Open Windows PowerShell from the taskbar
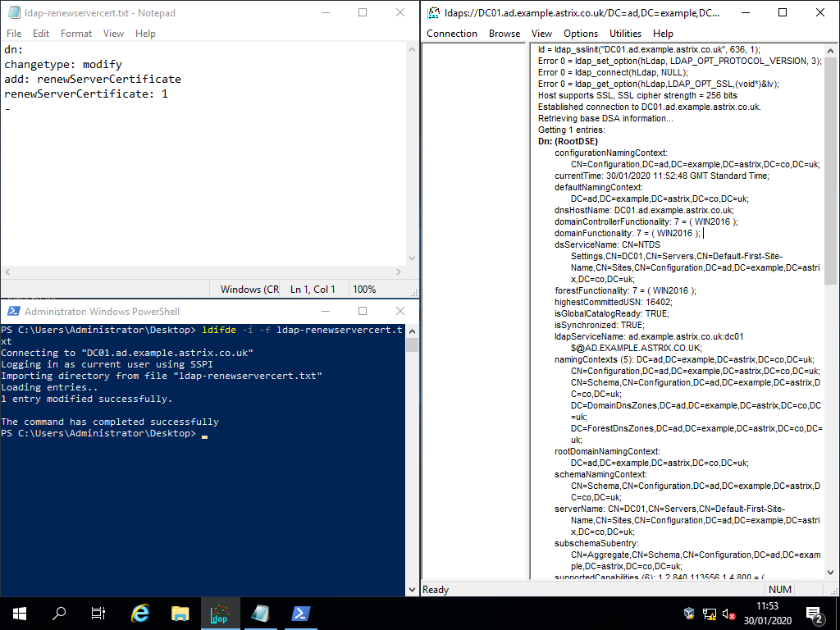Image resolution: width=840 pixels, height=630 pixels. (300, 613)
